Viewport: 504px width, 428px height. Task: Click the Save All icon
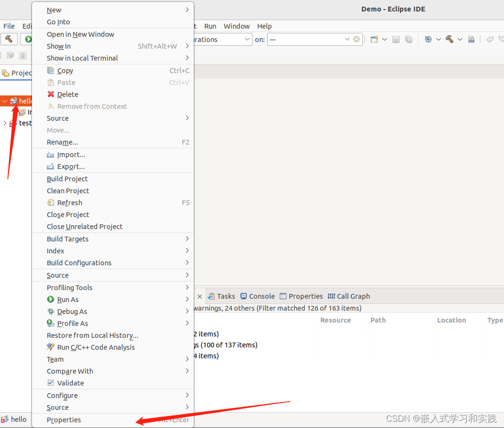click(409, 39)
